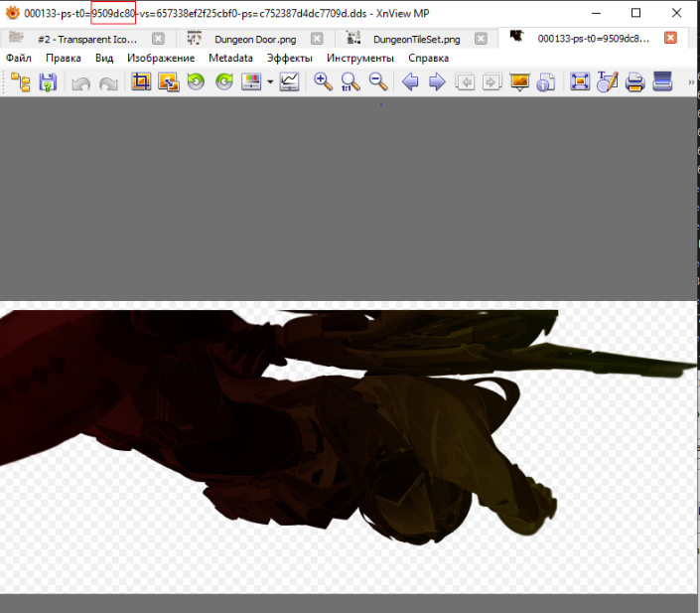Open the Изображение menu
The width and height of the screenshot is (700, 613).
[161, 58]
